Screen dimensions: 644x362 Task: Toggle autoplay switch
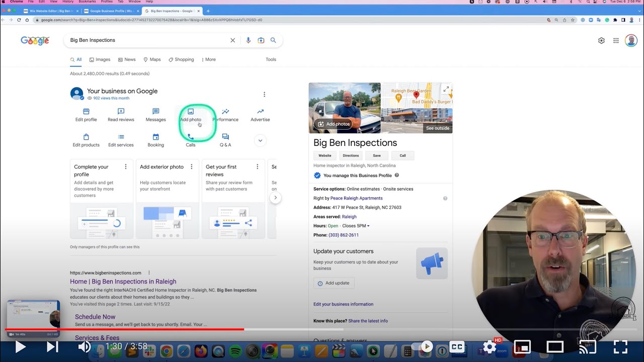pos(423,346)
